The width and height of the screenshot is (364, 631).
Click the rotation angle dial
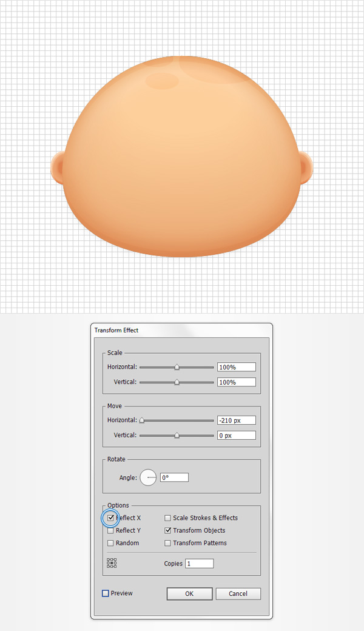[148, 477]
